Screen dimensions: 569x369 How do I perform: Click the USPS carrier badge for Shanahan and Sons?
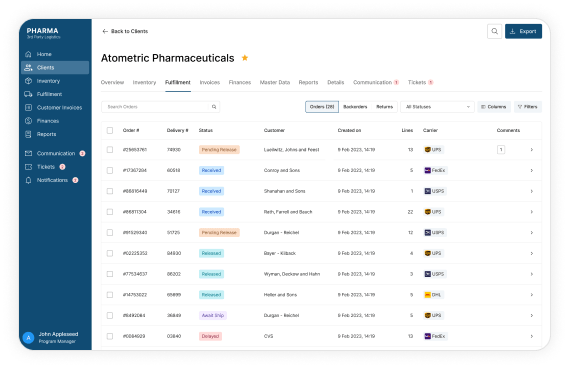(435, 191)
